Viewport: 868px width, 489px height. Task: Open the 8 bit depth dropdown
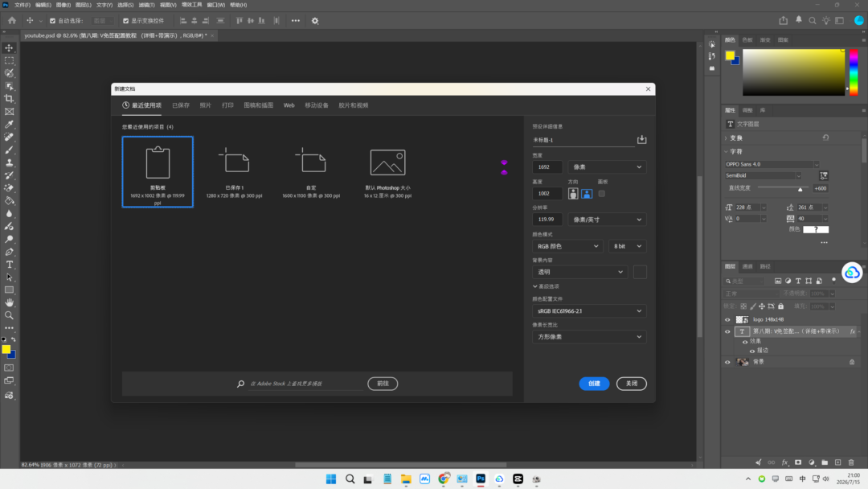tap(627, 246)
